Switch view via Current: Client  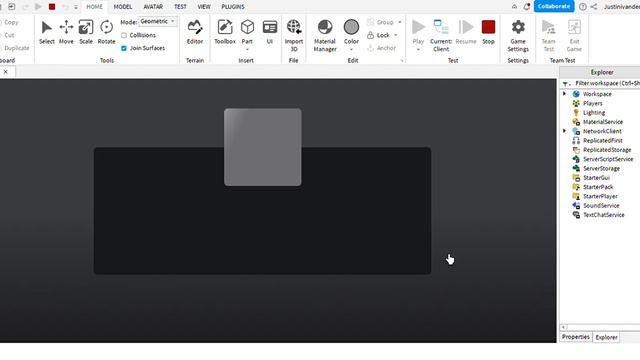[x=441, y=36]
